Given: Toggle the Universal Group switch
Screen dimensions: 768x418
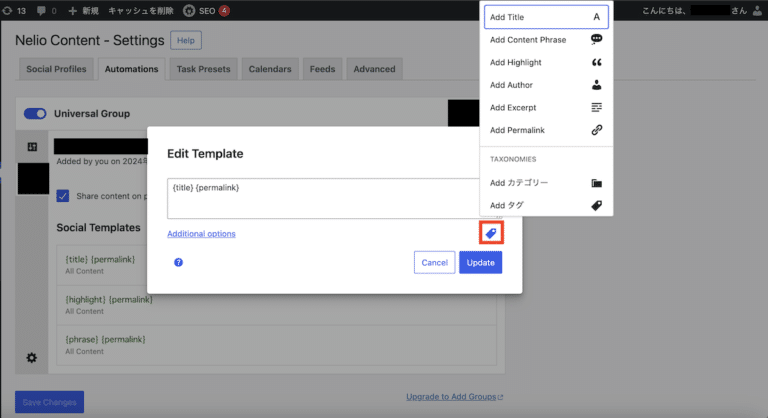Looking at the screenshot, I should point(35,114).
